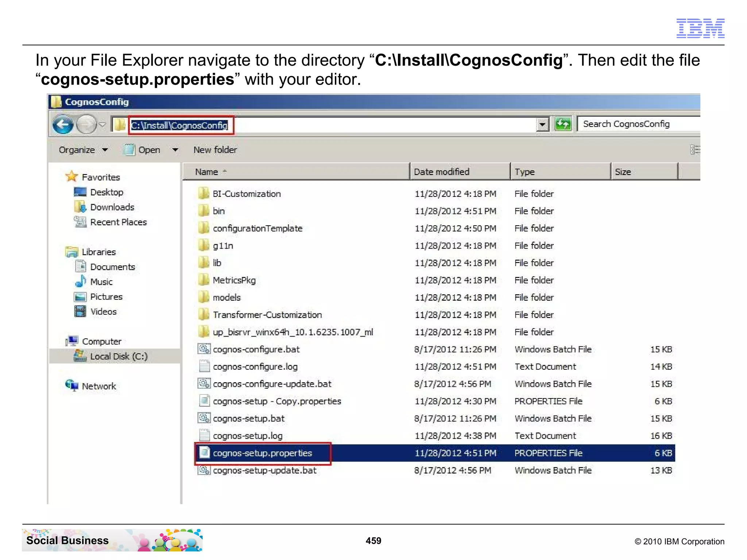Click the cognos-setup.properties file icon
This screenshot has width=747, height=560.
click(x=204, y=453)
